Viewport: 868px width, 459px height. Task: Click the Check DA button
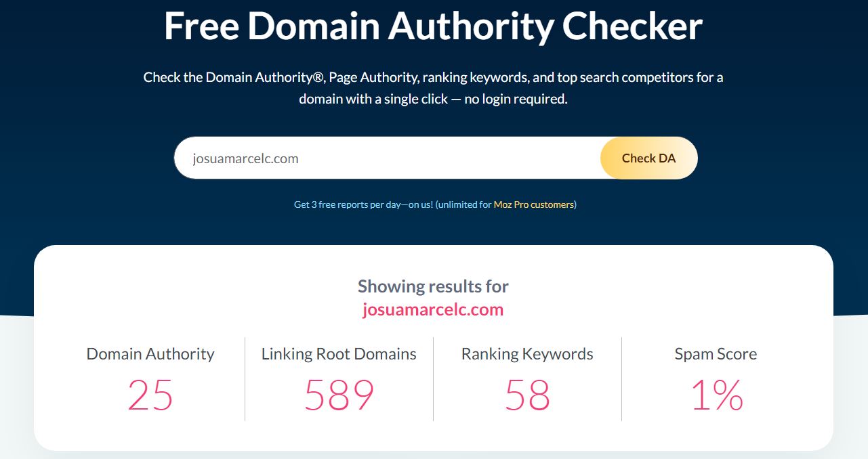(x=648, y=158)
